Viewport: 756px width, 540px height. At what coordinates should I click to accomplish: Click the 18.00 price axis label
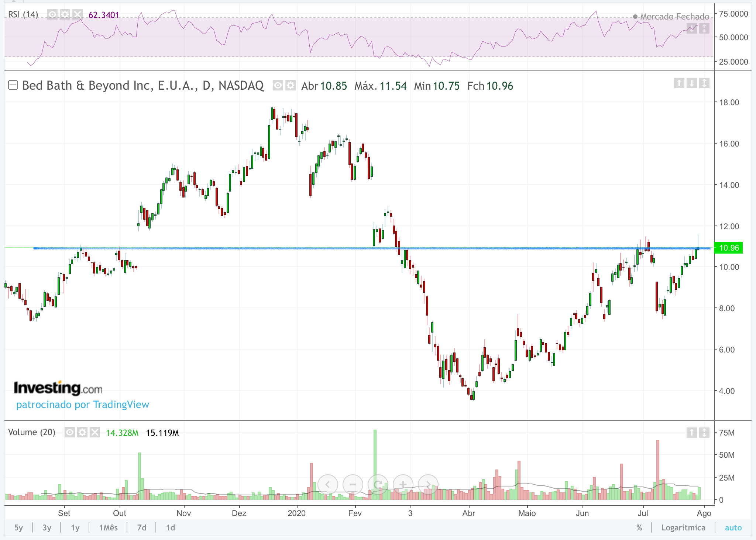click(x=729, y=102)
